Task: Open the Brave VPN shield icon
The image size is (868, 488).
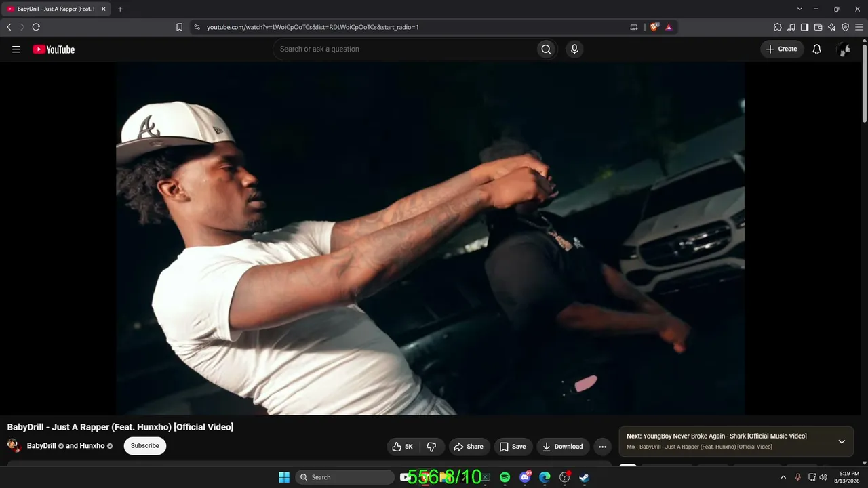Action: [846, 27]
